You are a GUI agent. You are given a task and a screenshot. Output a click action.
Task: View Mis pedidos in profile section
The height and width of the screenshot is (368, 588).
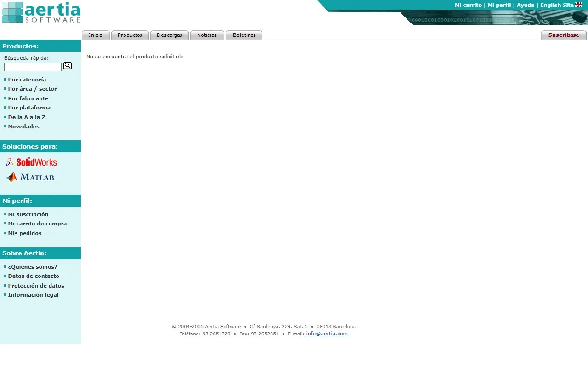point(25,233)
